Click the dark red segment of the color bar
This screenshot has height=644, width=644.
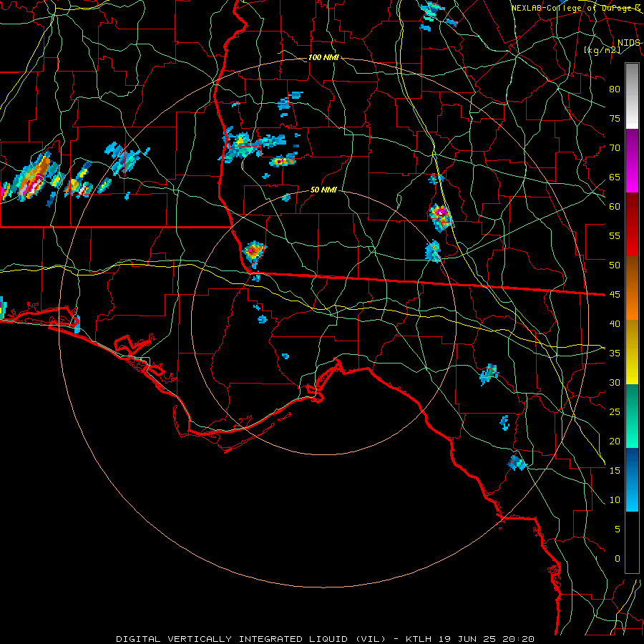coord(632,224)
